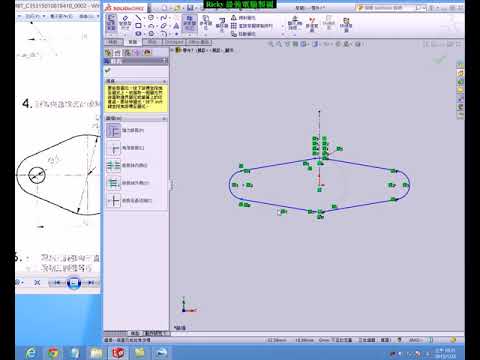
Task: Switch to the Model tab at bottom
Action: click(134, 333)
